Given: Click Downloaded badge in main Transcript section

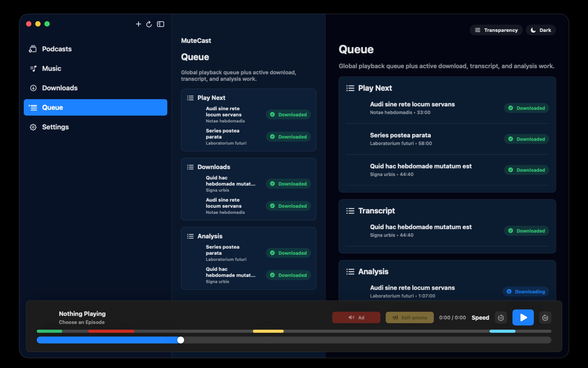Looking at the screenshot, I should [526, 231].
